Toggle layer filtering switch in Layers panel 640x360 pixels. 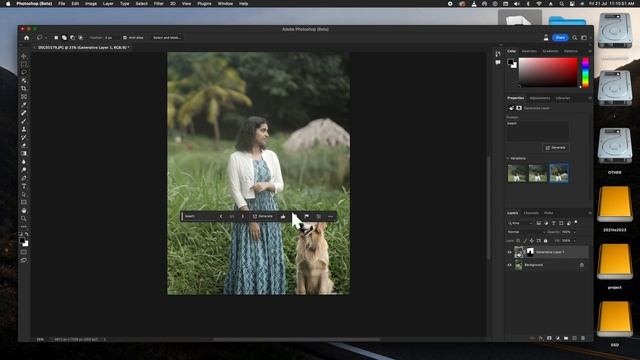tap(576, 222)
